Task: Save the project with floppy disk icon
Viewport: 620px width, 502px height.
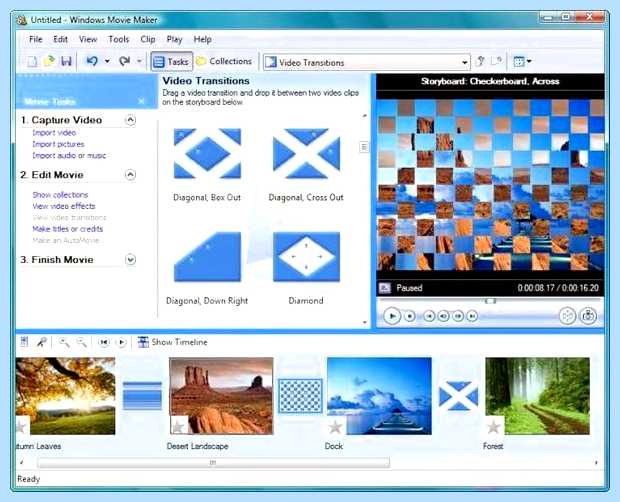Action: pos(66,61)
